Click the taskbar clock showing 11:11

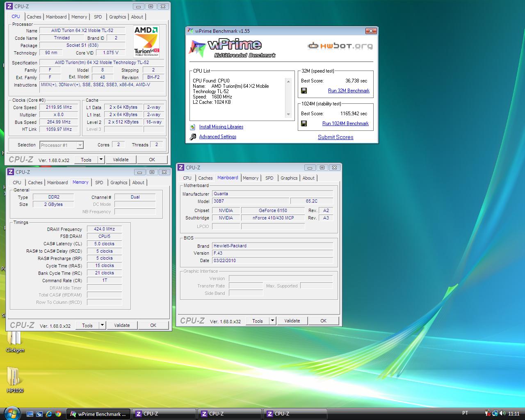pyautogui.click(x=514, y=413)
